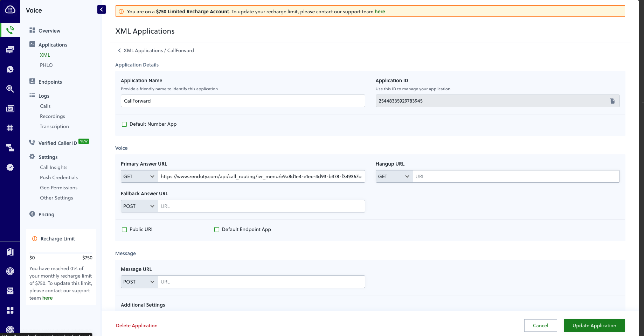This screenshot has width=644, height=336.
Task: Go to Recordings under Logs
Action: pyautogui.click(x=53, y=116)
